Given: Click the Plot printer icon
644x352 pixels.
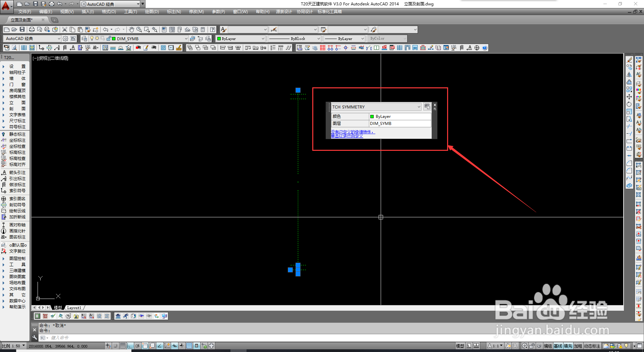Looking at the screenshot, I should pos(32,30).
